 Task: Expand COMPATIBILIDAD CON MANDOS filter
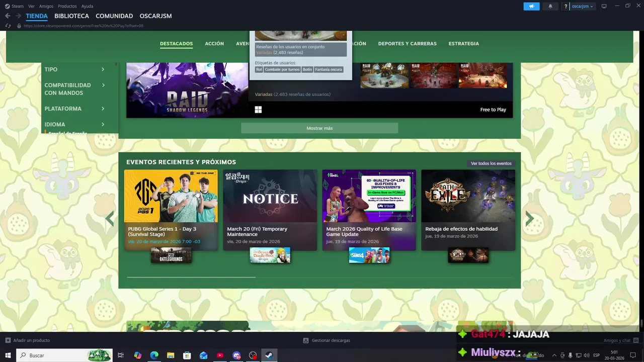[74, 89]
